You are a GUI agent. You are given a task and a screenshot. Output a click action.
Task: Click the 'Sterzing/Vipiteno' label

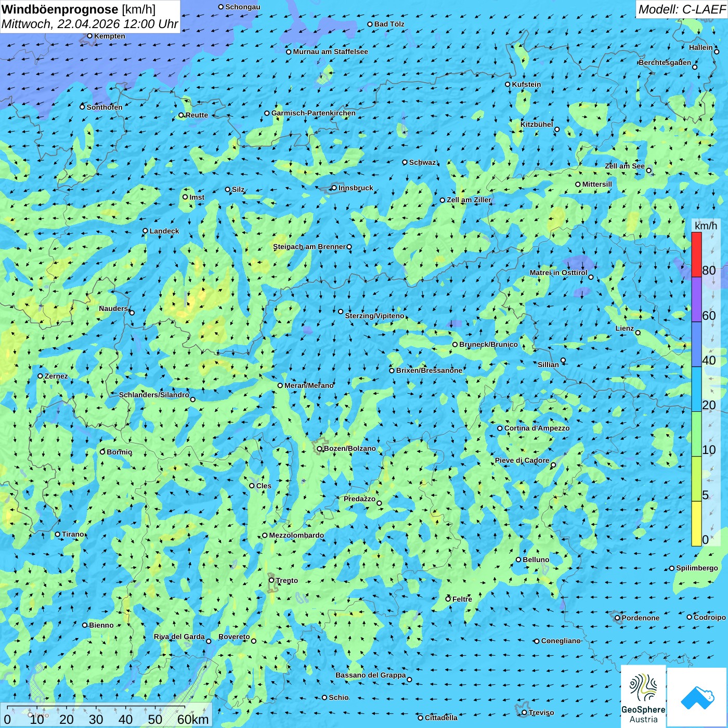coord(374,316)
